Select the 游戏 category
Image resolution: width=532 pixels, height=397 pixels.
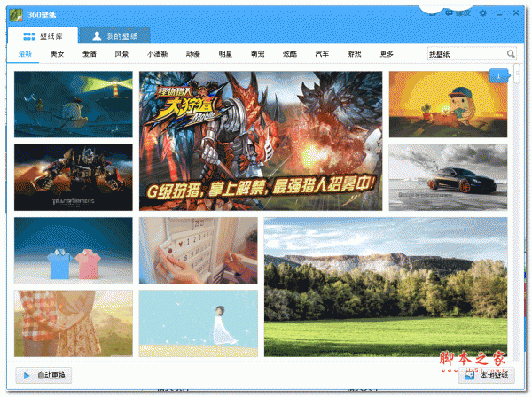pyautogui.click(x=354, y=53)
